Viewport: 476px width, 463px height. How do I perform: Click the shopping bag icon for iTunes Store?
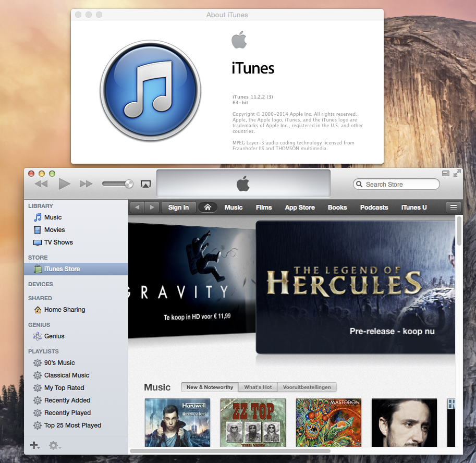click(x=38, y=269)
